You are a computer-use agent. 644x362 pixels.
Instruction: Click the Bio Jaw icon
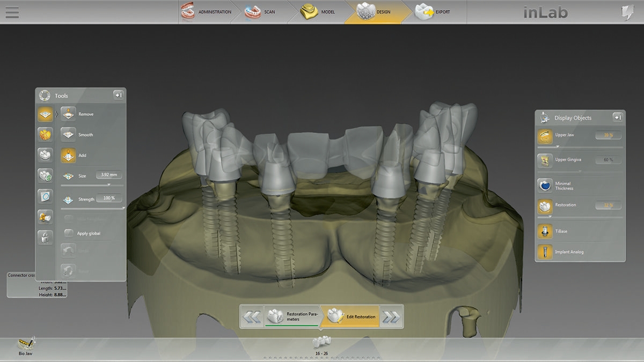26,343
